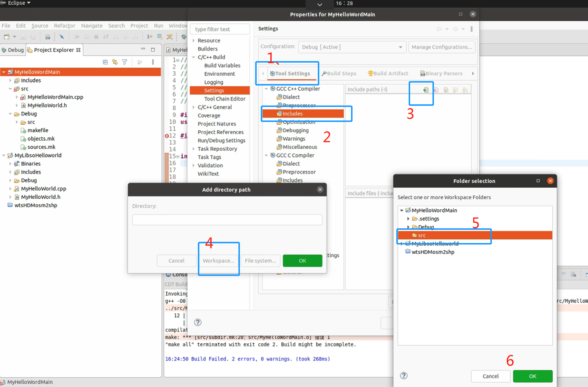Click the Workspace button in Add directory path
Image resolution: width=588 pixels, height=387 pixels.
[x=218, y=261]
